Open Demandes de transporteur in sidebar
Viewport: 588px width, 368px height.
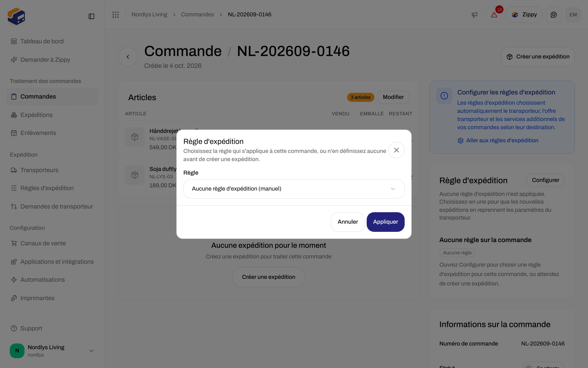click(52, 207)
